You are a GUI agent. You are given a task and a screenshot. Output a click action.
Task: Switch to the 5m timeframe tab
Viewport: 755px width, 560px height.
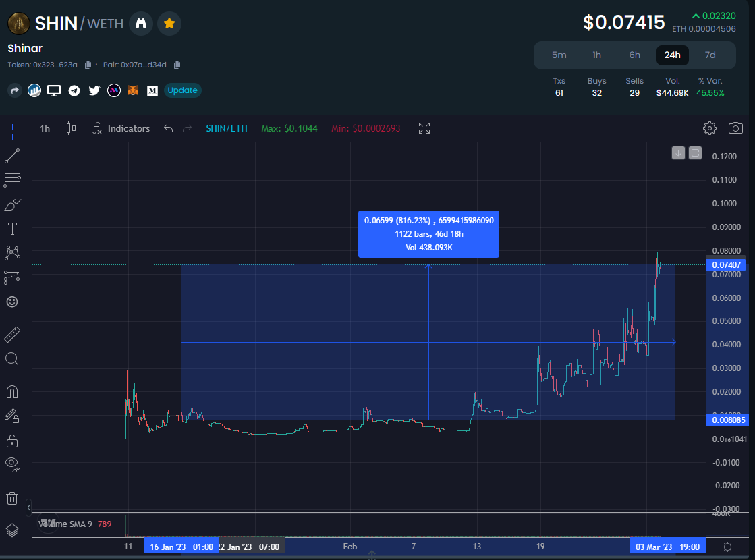559,55
